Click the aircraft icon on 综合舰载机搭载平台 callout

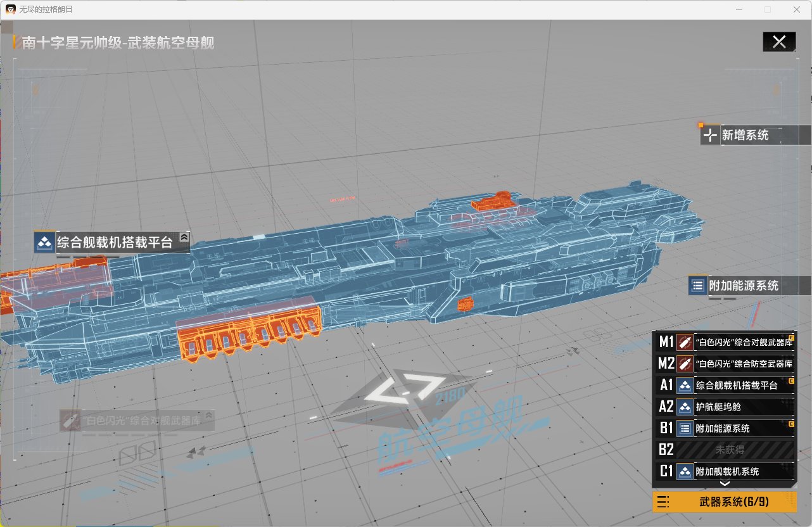(44, 243)
